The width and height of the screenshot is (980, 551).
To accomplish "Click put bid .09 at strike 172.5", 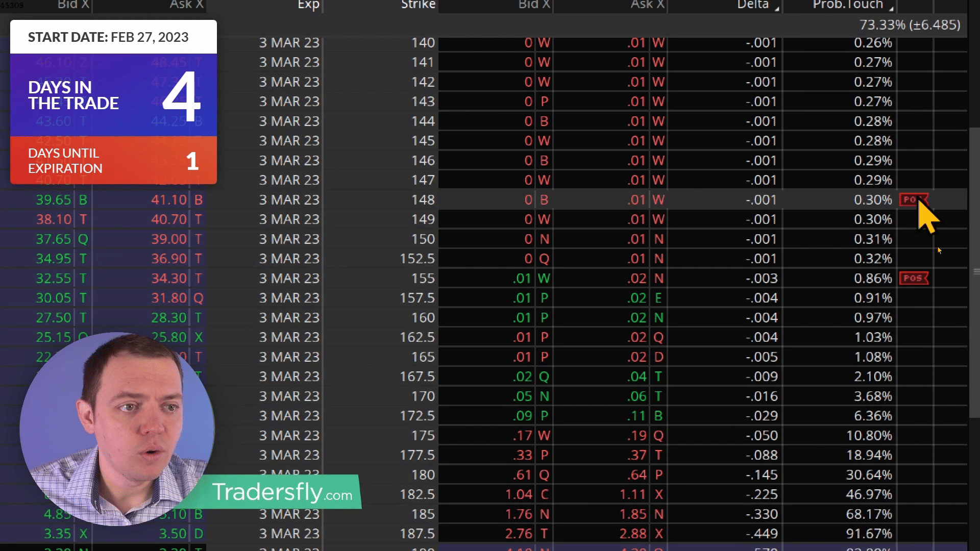I will (x=523, y=416).
